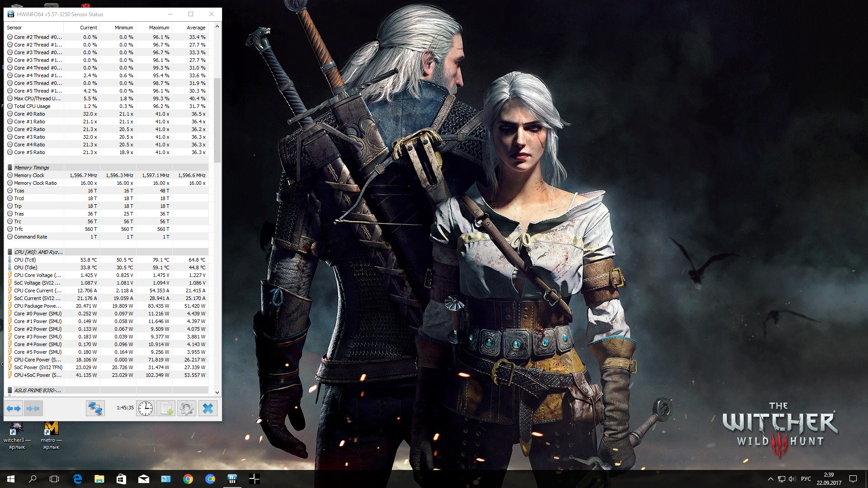
Task: Start logging with the sheet-plus icon
Action: point(166,408)
